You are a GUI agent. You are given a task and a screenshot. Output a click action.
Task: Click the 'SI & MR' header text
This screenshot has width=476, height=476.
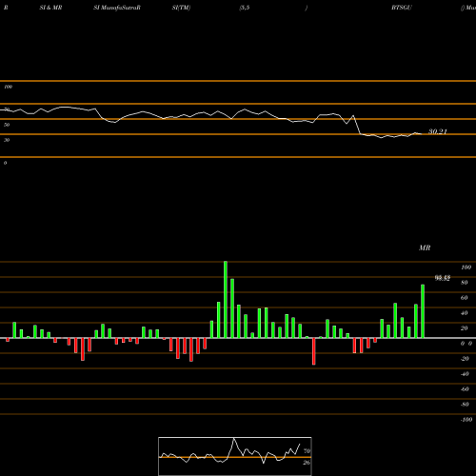click(50, 8)
